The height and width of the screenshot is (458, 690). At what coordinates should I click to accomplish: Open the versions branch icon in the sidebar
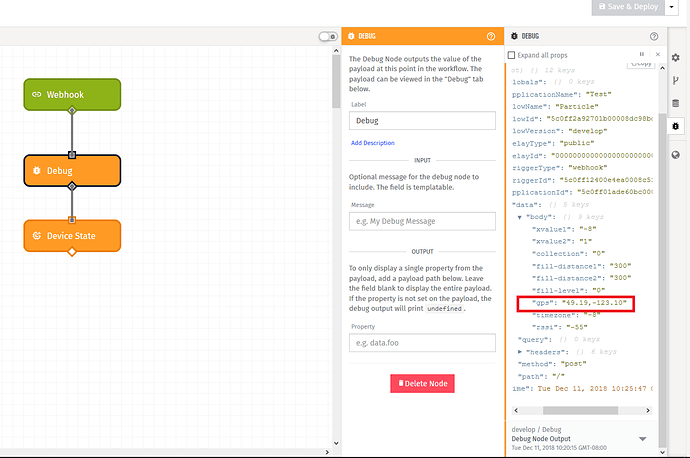click(675, 81)
